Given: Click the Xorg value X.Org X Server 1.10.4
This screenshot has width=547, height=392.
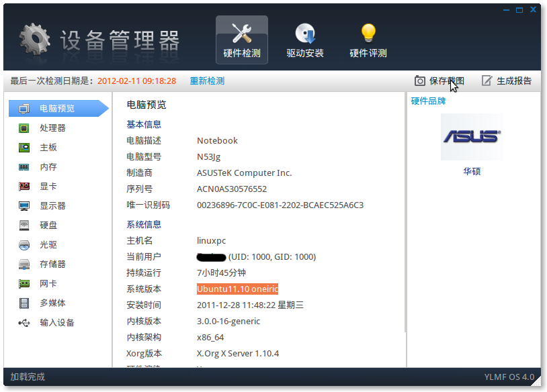Looking at the screenshot, I should (x=238, y=354).
